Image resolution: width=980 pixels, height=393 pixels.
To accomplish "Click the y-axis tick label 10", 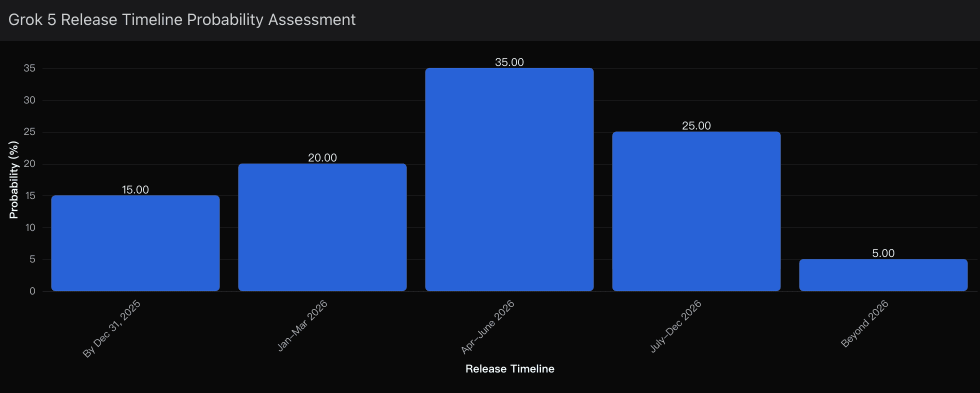I will pyautogui.click(x=30, y=227).
